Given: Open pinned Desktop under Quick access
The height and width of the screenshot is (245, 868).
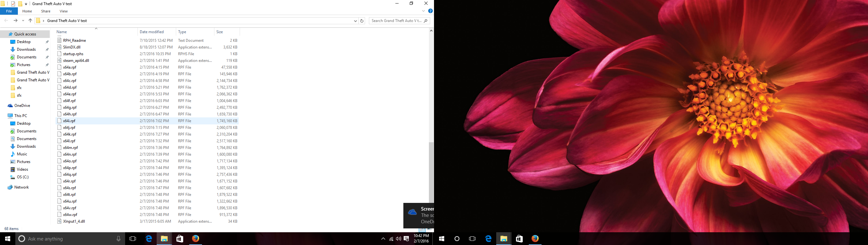Looking at the screenshot, I should [x=24, y=42].
